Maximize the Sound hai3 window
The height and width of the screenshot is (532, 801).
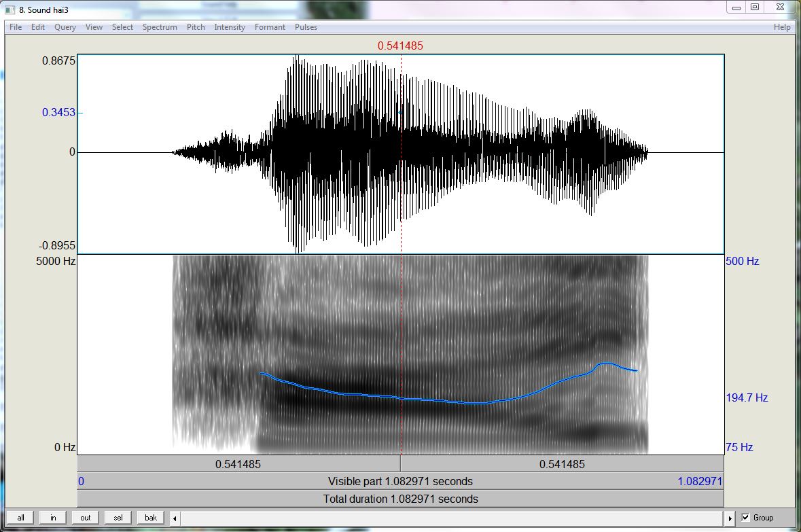click(755, 7)
